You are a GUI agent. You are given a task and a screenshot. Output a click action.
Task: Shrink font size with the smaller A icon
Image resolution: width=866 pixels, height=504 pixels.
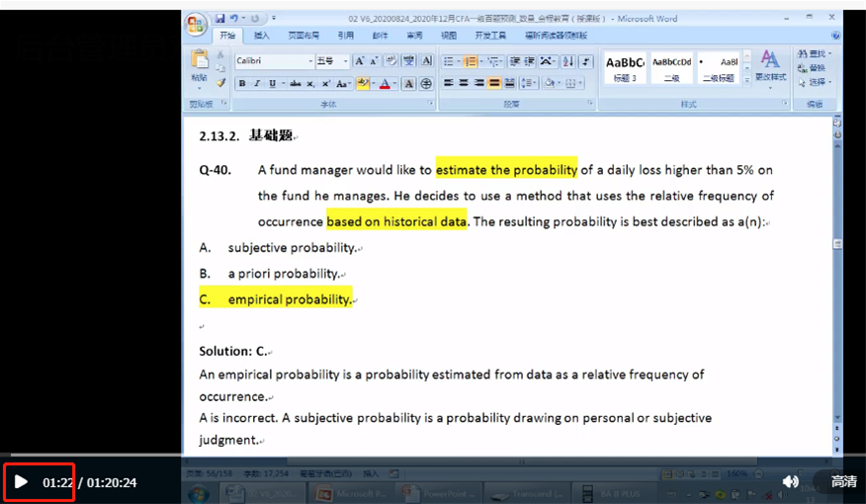point(374,60)
